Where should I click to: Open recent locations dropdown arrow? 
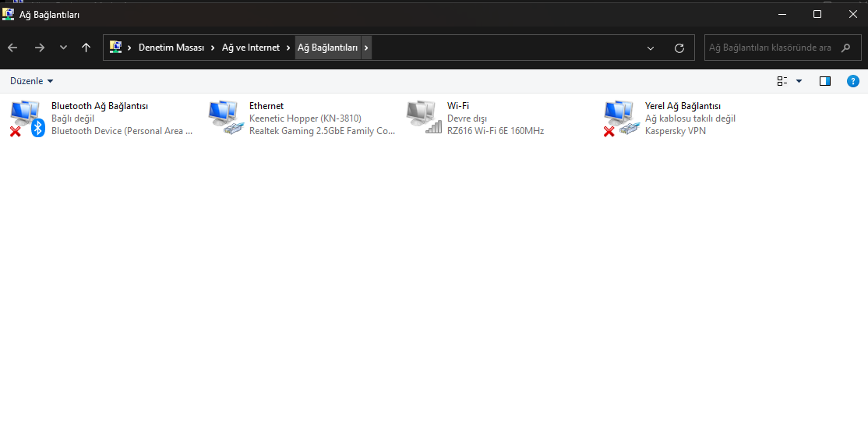coord(63,48)
